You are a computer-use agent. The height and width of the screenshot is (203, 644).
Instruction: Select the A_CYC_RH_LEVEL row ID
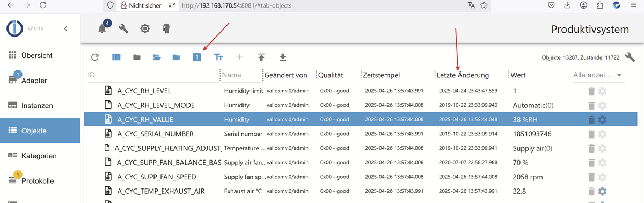click(x=144, y=91)
